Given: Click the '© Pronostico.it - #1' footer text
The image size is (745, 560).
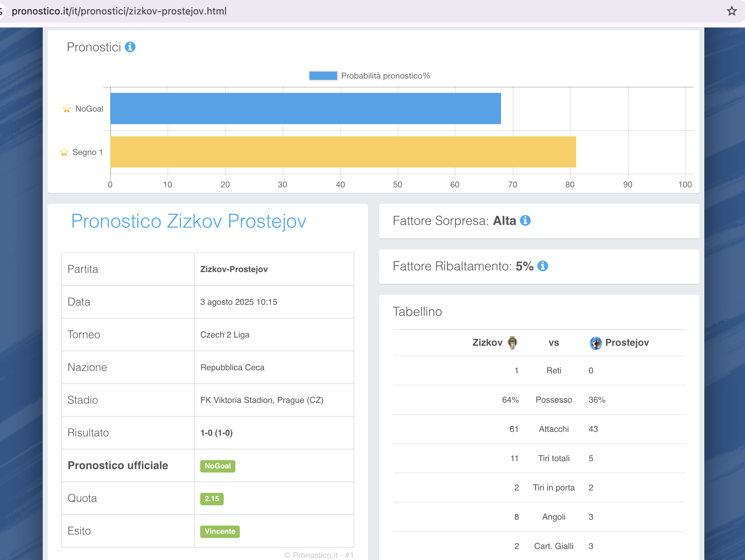Looking at the screenshot, I should pyautogui.click(x=319, y=555).
